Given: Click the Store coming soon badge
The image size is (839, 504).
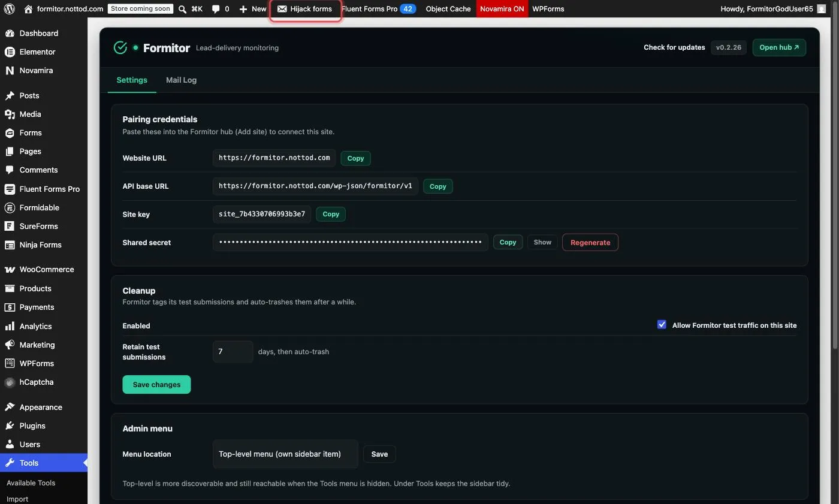Looking at the screenshot, I should coord(141,9).
